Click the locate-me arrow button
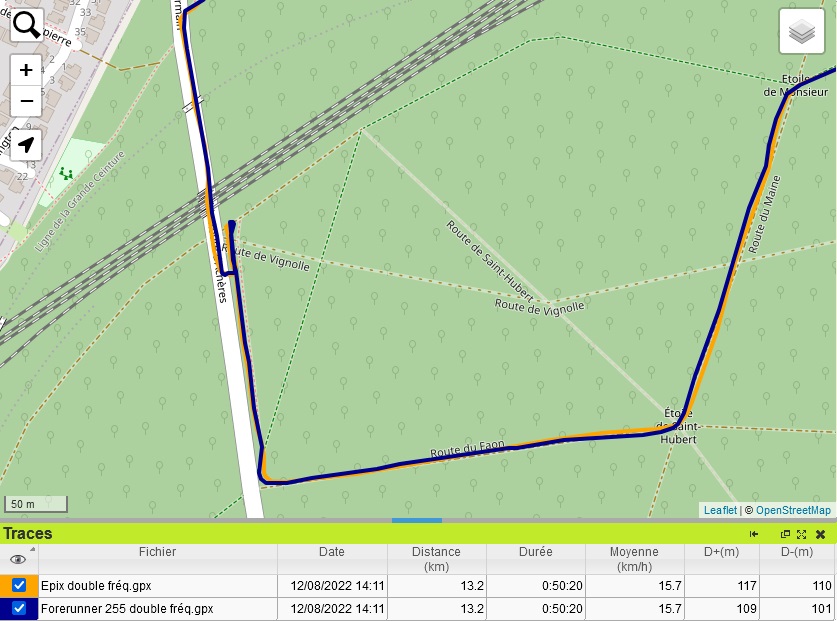Image resolution: width=837 pixels, height=621 pixels. 26,145
